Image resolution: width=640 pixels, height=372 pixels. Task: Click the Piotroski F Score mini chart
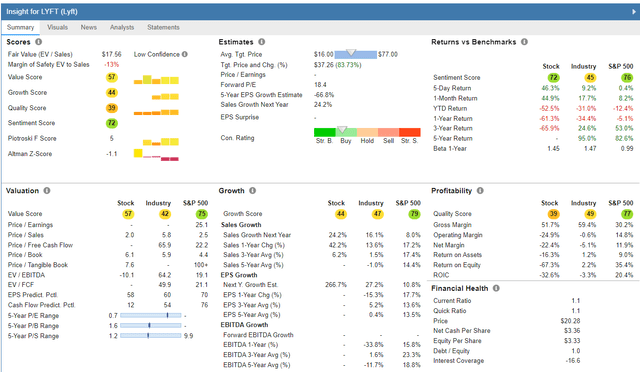click(x=161, y=142)
